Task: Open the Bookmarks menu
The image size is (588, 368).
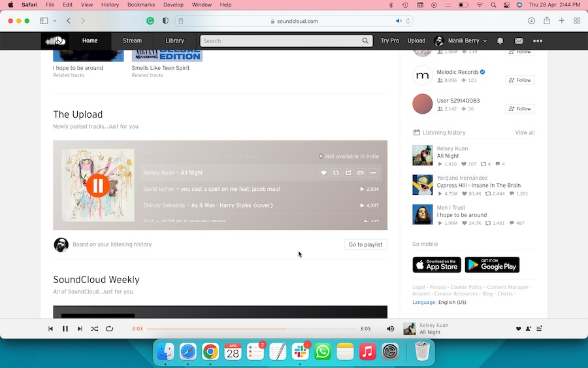Action: [141, 5]
